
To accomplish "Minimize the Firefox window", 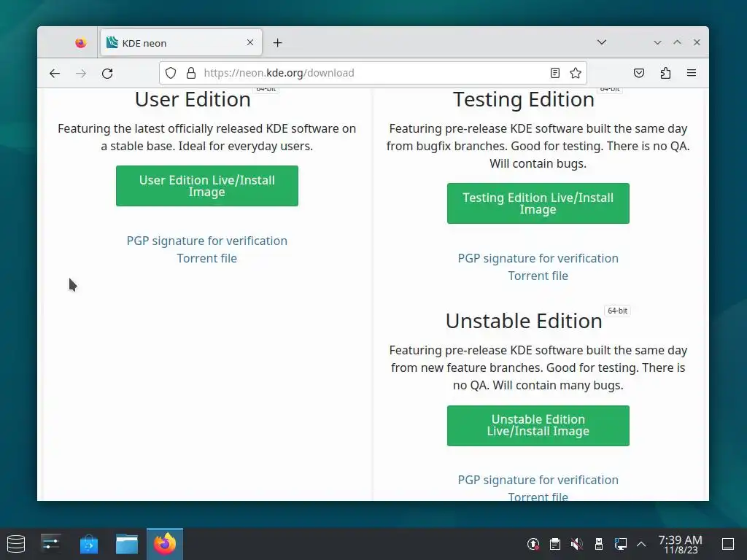I will point(657,42).
